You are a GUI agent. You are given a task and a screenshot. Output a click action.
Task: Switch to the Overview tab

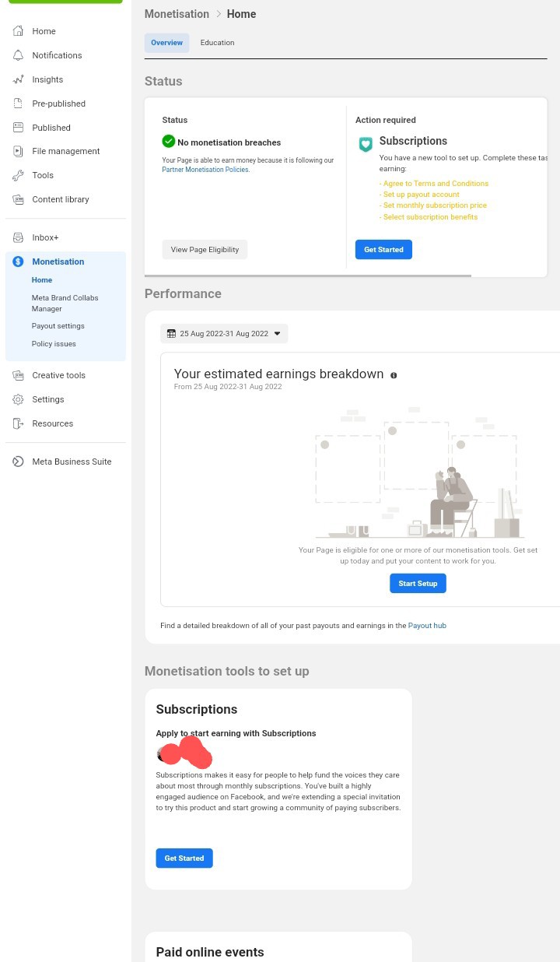(166, 43)
